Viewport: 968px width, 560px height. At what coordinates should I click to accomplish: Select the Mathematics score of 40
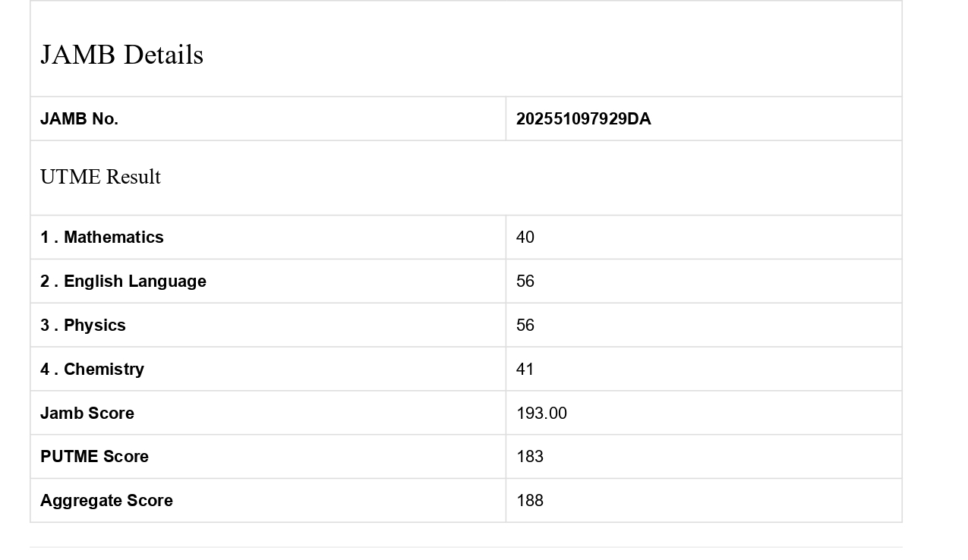(525, 238)
